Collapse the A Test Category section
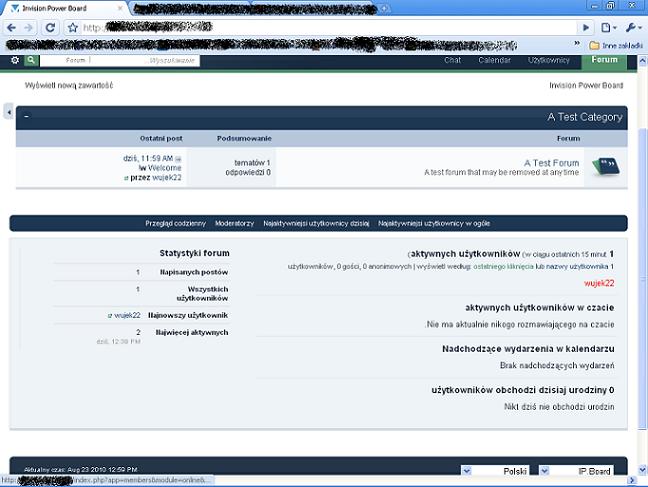The image size is (648, 487). tap(26, 117)
